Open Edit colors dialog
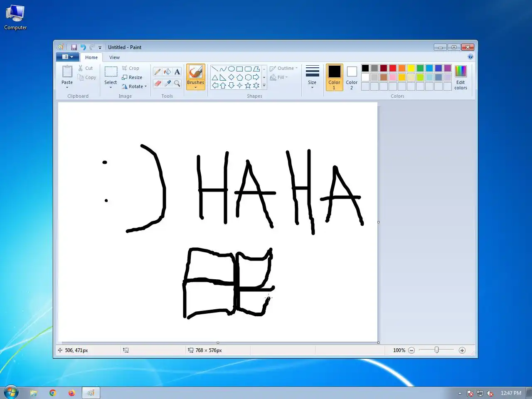The image size is (532, 399). pos(461,77)
